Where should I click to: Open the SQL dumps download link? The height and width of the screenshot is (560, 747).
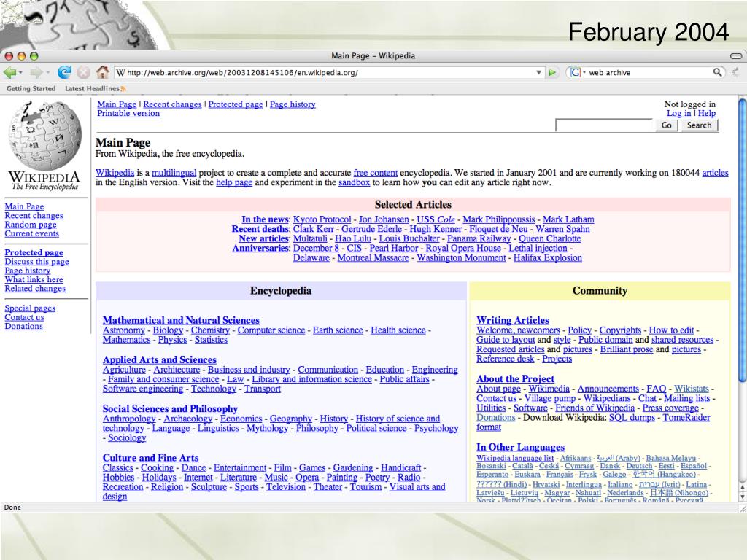[x=632, y=418]
